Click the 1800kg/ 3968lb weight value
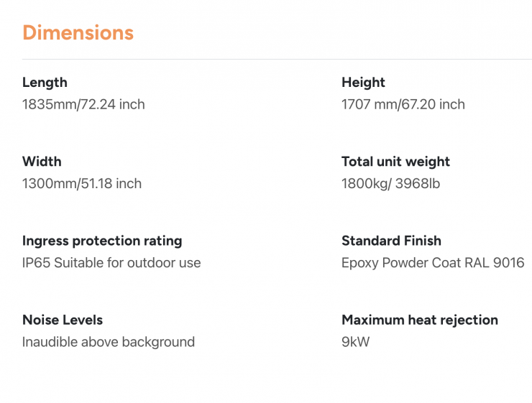 tap(390, 184)
